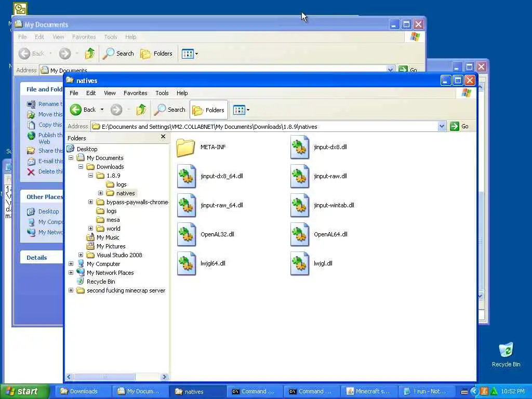Open the address bar dropdown in natives window
Screen dimensions: 532x399
[442, 127]
